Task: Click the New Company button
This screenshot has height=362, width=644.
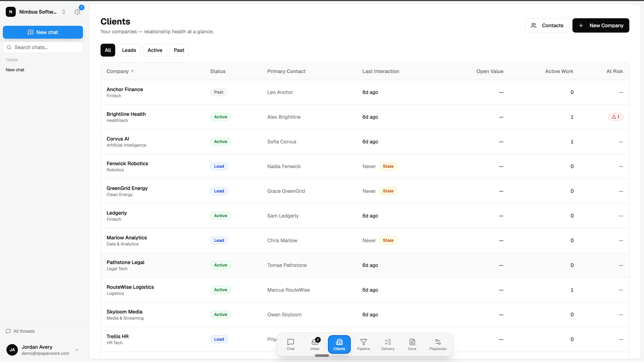Action: point(601,25)
